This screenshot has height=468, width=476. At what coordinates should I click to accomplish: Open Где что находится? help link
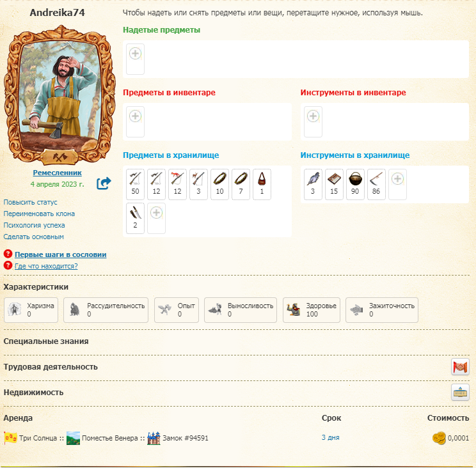[x=46, y=266]
